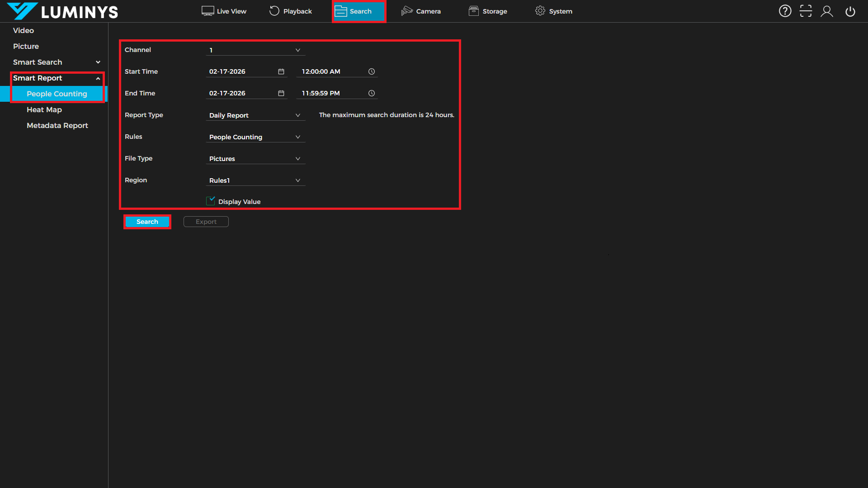The image size is (868, 488).
Task: Click the Start Time clock icon
Action: 371,71
